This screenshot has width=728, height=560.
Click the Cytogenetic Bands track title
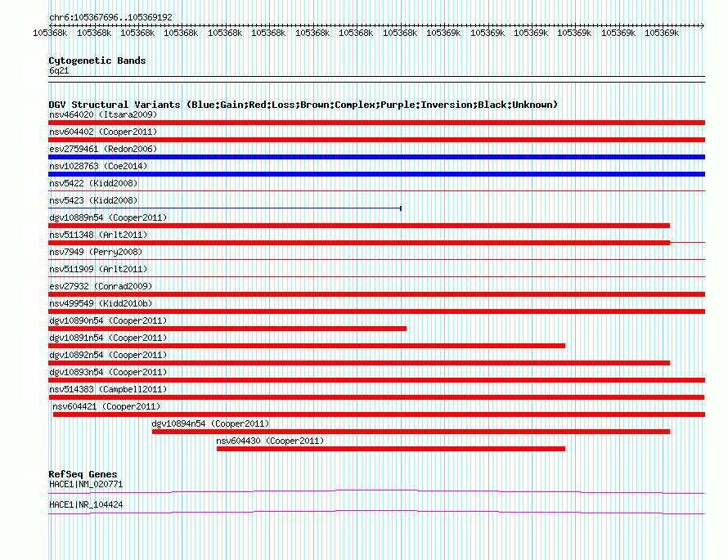(x=97, y=60)
